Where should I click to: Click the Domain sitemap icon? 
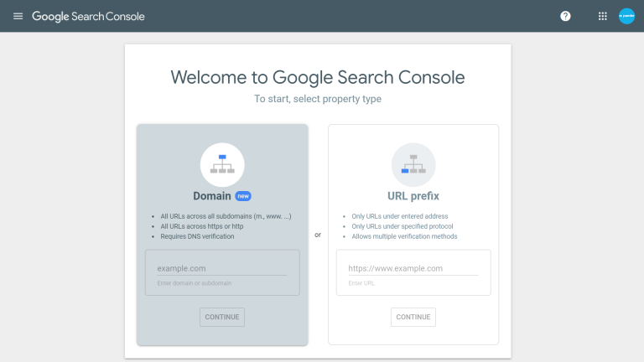tap(222, 164)
